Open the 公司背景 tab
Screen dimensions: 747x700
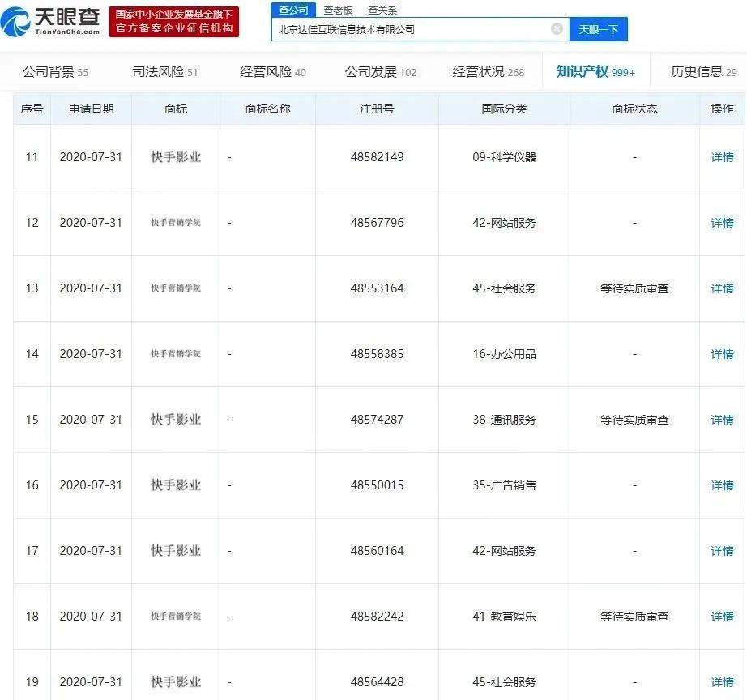tap(49, 70)
